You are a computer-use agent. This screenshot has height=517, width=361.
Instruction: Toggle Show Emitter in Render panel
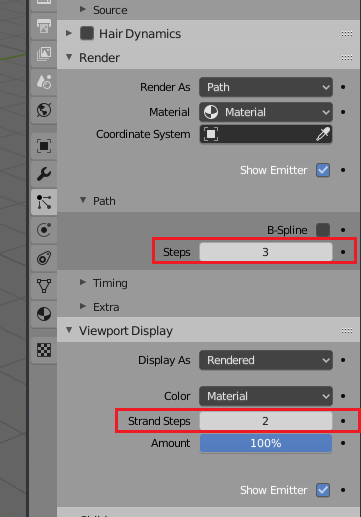[323, 170]
